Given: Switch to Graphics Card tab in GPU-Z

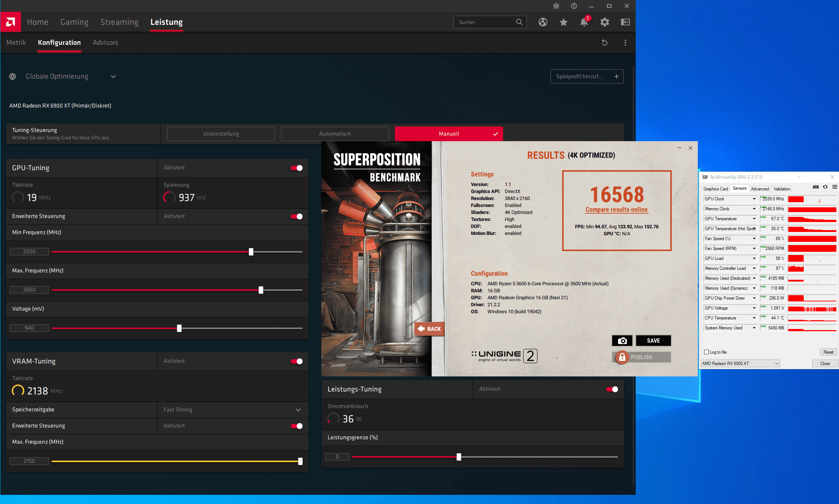Looking at the screenshot, I should click(715, 189).
